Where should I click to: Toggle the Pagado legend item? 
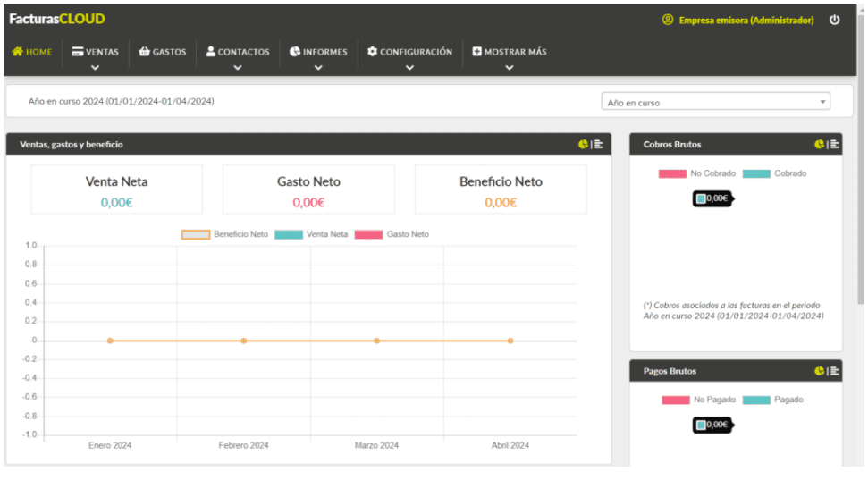(x=772, y=400)
